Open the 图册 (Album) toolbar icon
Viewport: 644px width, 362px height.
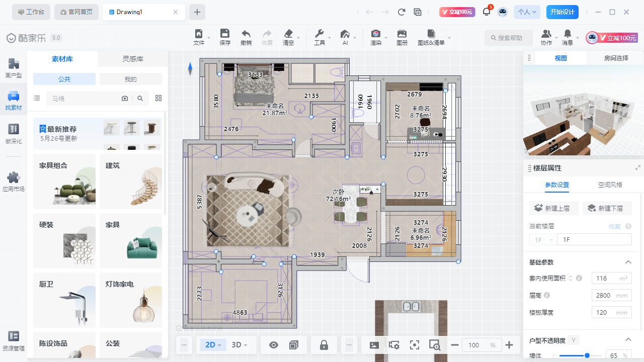[402, 37]
